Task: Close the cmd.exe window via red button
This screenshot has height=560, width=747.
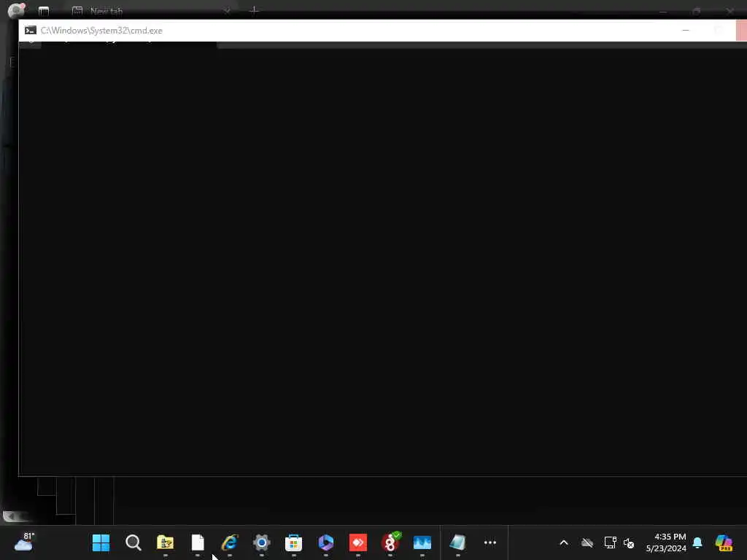Action: (741, 31)
